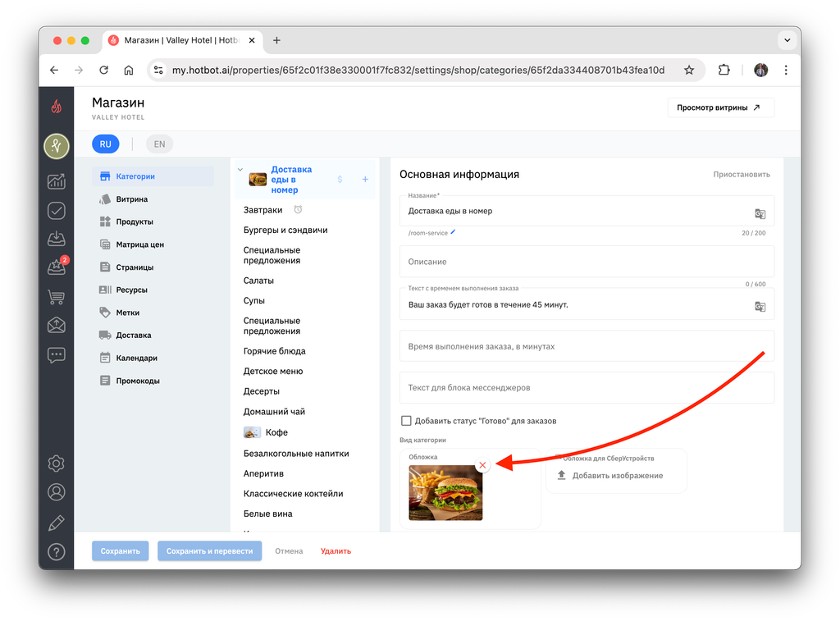Reload the page
Screen dimensions: 840x621
pos(104,71)
